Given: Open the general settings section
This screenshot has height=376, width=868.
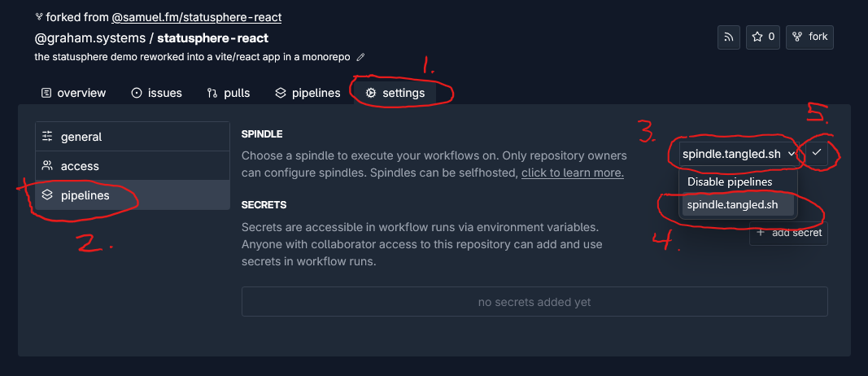Looking at the screenshot, I should coord(81,137).
